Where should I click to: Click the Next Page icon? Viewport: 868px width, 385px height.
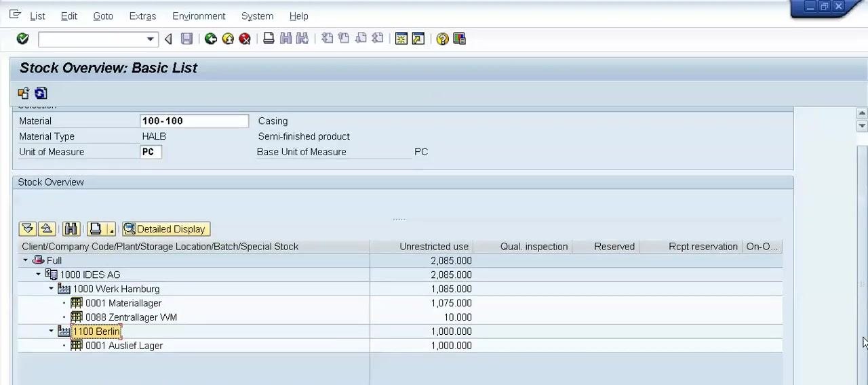(x=361, y=39)
